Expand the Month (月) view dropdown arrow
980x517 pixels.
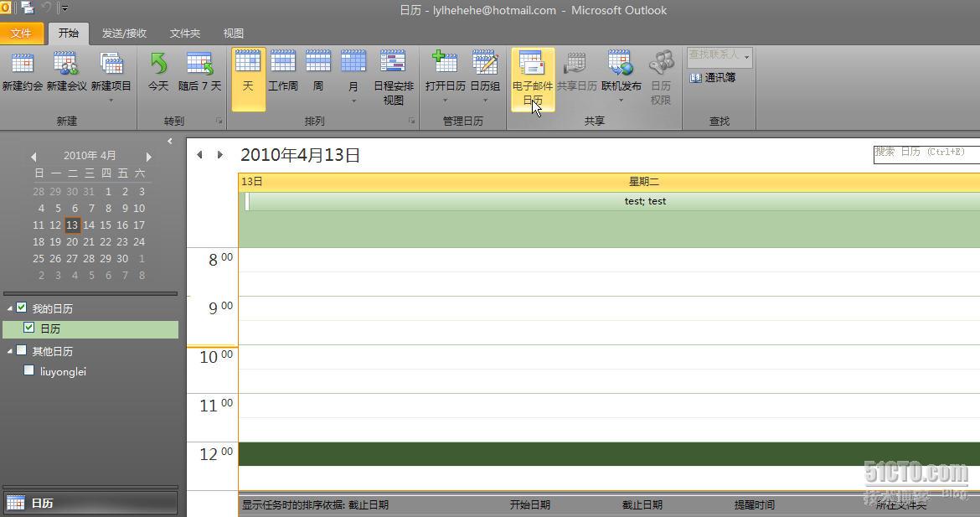point(353,101)
